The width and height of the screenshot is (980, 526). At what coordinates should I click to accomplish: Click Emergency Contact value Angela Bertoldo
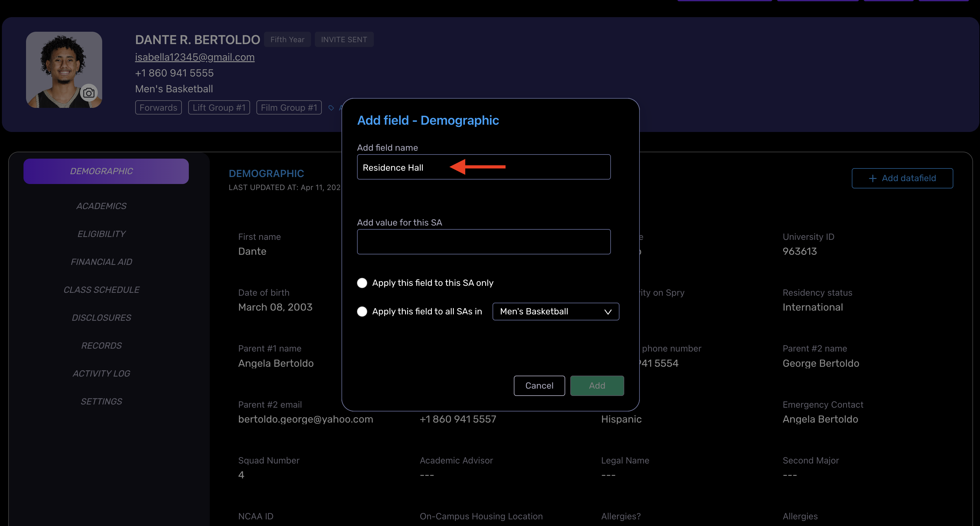click(x=820, y=419)
